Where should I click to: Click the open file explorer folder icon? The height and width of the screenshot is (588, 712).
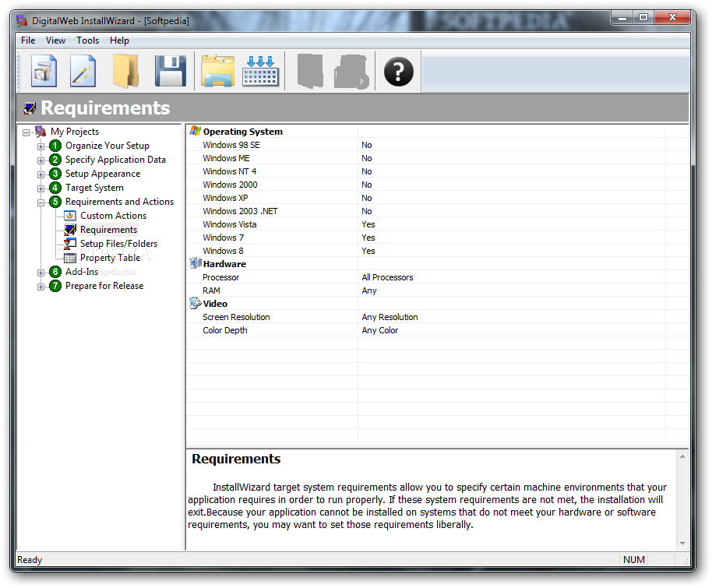217,71
